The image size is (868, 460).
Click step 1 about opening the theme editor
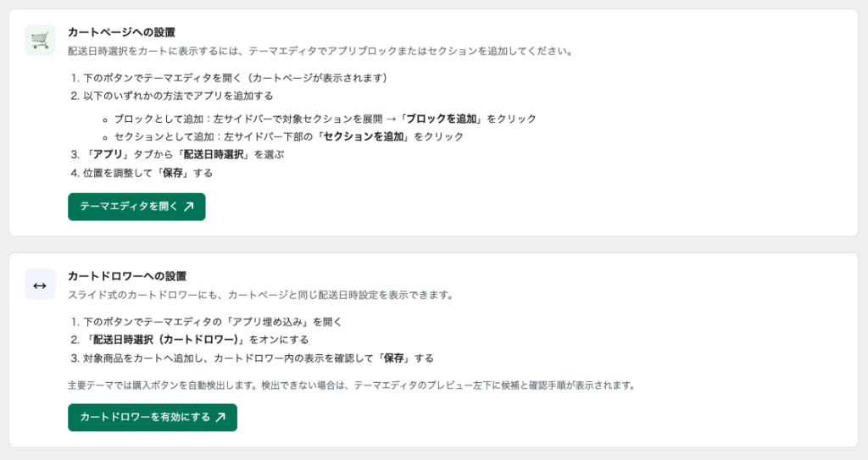pos(229,78)
